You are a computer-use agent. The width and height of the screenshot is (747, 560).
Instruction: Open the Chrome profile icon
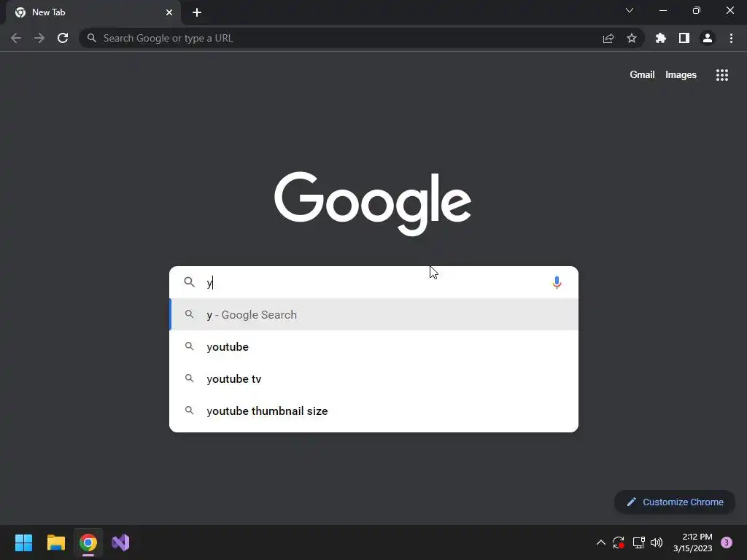(708, 38)
